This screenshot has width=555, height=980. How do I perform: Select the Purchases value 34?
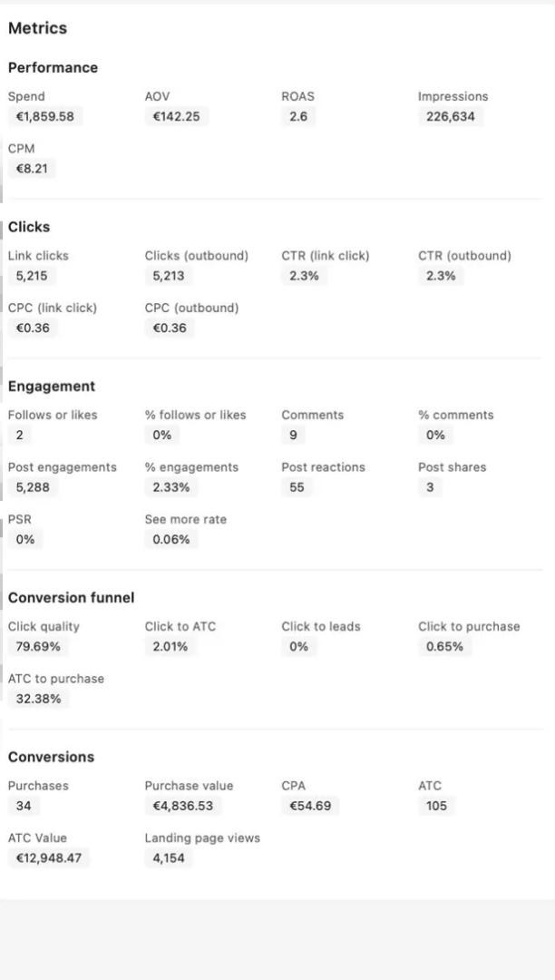coord(24,805)
